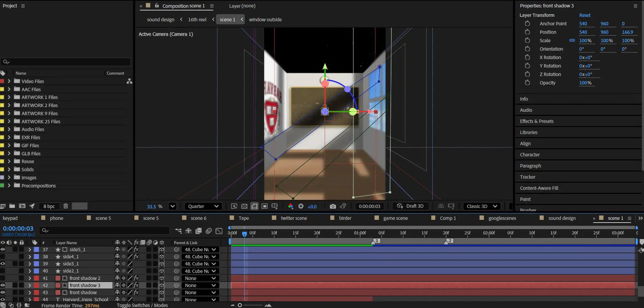
Task: Toggle the transparency grid icon in viewer
Action: (x=244, y=206)
